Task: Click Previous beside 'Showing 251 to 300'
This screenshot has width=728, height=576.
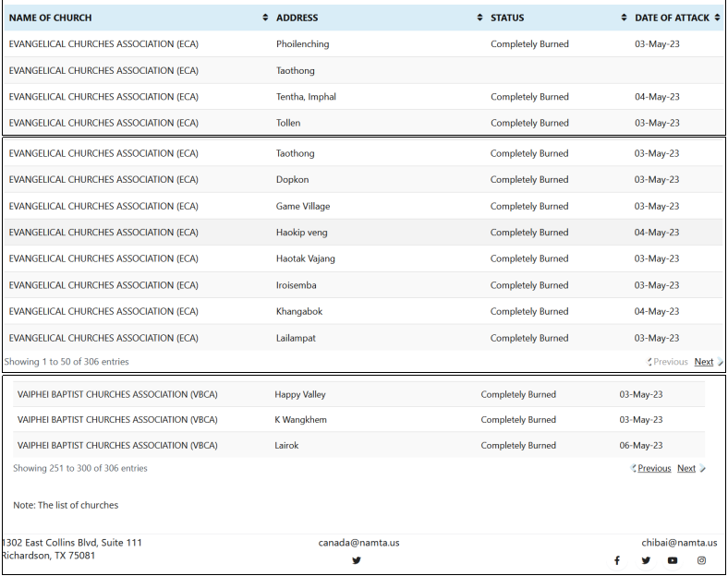Action: pyautogui.click(x=654, y=468)
